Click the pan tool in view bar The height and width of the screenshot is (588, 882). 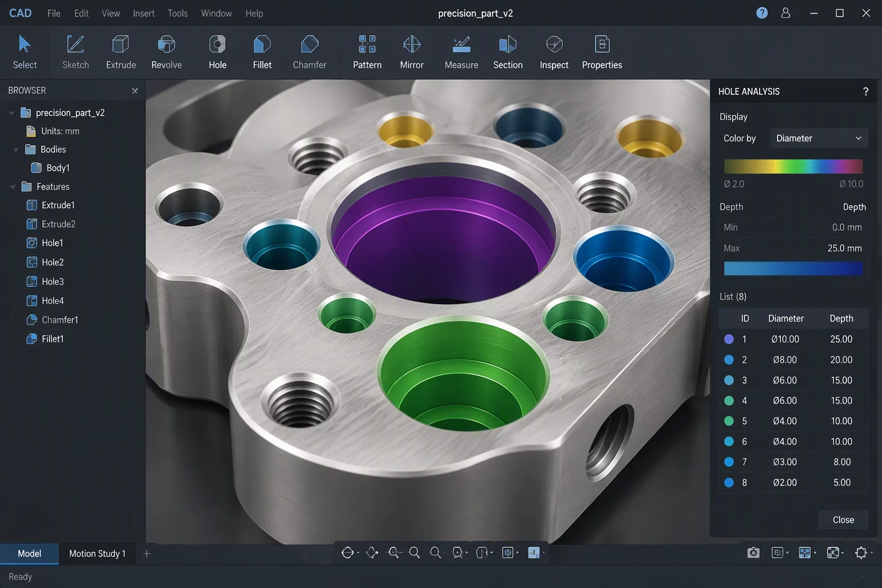click(372, 552)
